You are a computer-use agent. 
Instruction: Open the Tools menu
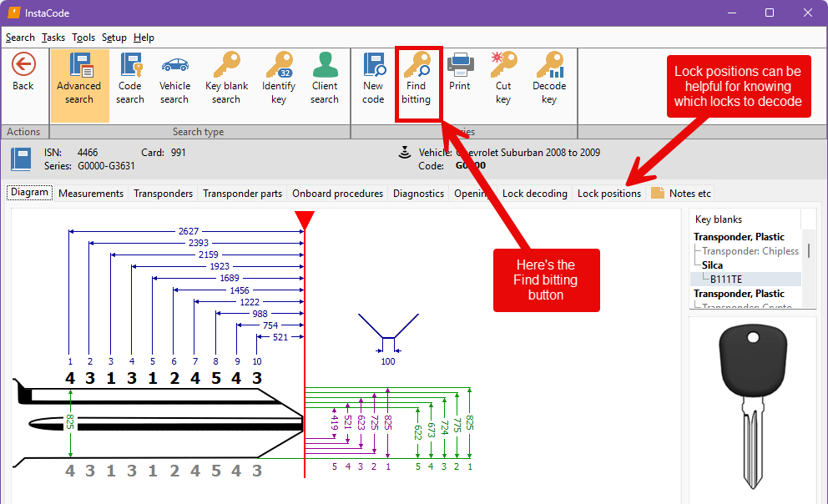[x=83, y=38]
